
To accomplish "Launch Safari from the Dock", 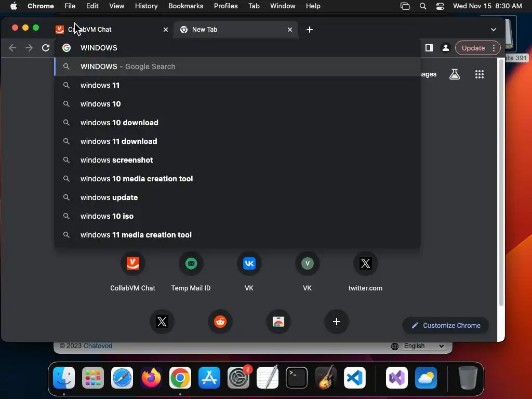I will point(122,377).
